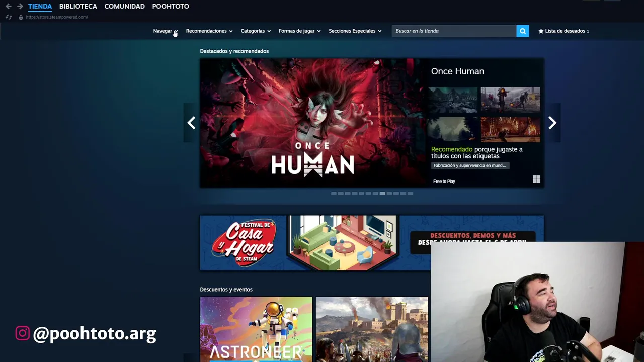View Once Human orange-lit interior screenshot
644x362 pixels.
click(510, 129)
